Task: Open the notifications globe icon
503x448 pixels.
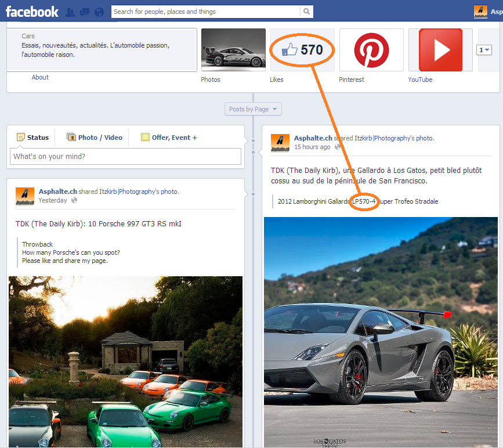Action: click(x=99, y=12)
